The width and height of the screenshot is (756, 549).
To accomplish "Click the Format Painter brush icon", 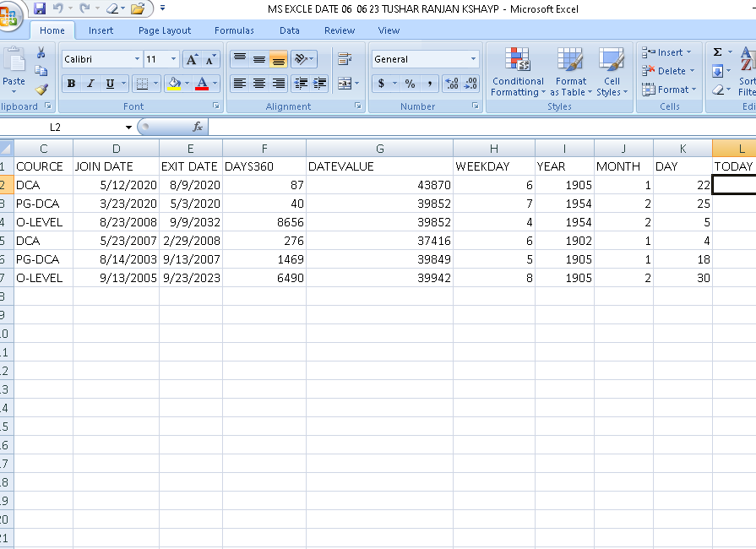I will [x=41, y=89].
